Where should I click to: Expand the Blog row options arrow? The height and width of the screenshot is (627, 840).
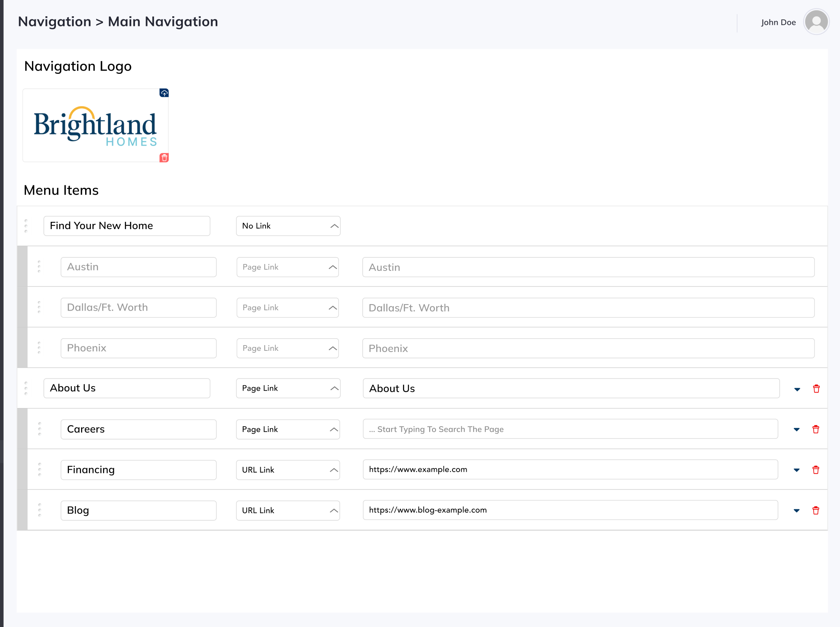796,511
